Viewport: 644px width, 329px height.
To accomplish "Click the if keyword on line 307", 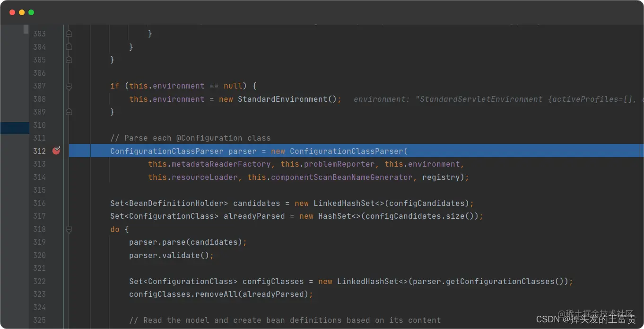I will [x=115, y=86].
